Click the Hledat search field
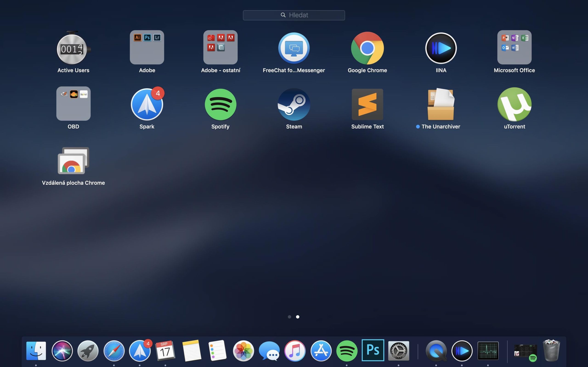This screenshot has height=367, width=588. click(x=294, y=15)
